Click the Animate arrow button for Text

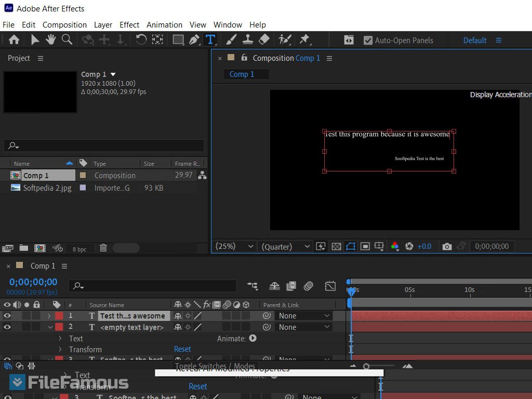pyautogui.click(x=253, y=338)
